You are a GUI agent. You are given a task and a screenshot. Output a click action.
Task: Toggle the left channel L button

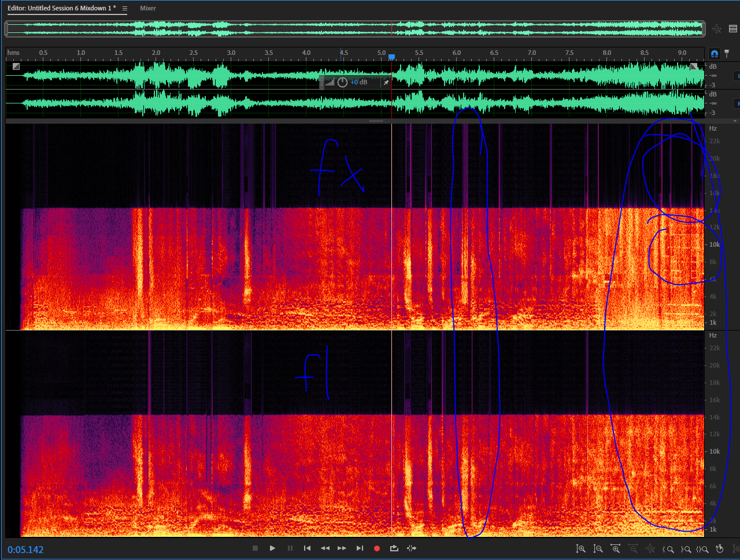[737, 76]
